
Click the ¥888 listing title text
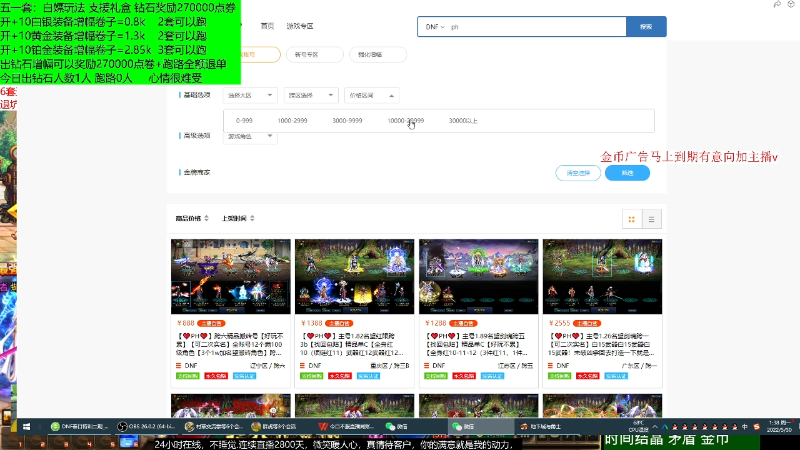pyautogui.click(x=230, y=344)
